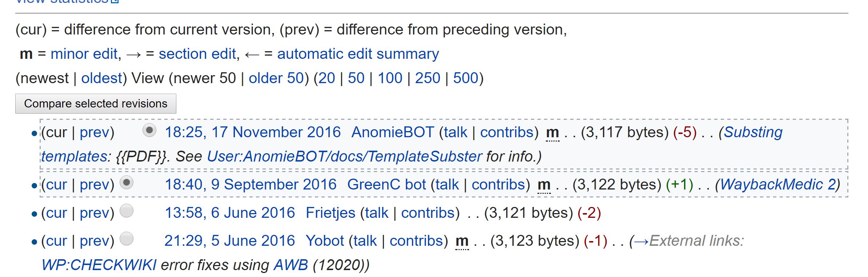
Task: Show older 50 revisions
Action: point(276,78)
